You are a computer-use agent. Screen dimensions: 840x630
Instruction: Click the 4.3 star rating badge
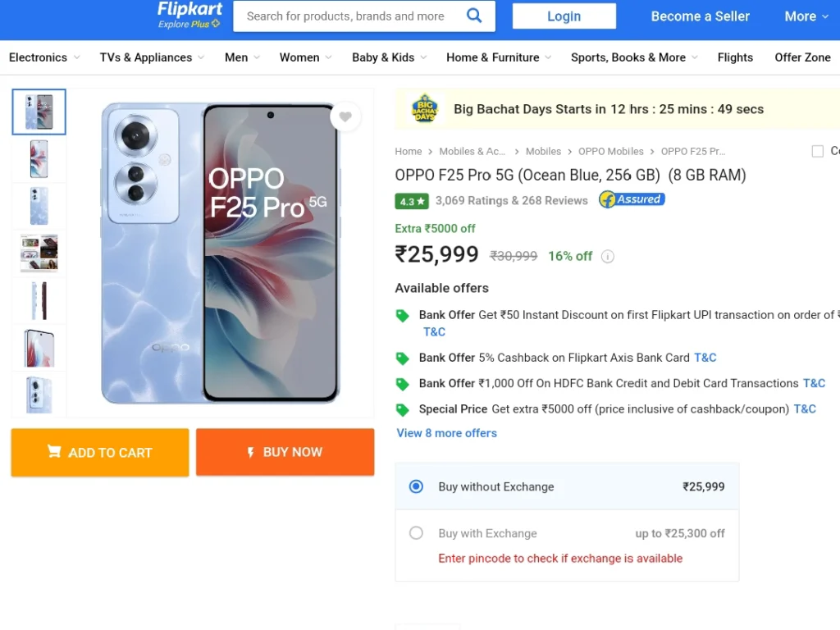point(412,202)
